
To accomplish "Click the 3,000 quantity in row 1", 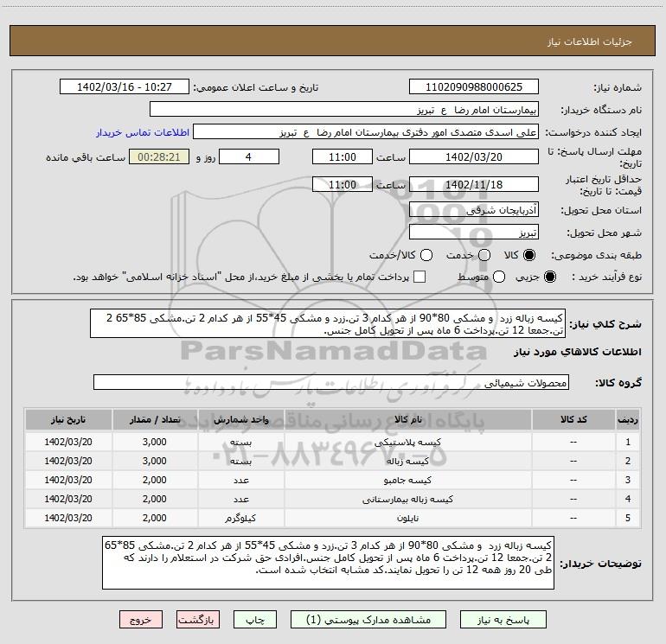I will pos(155,442).
